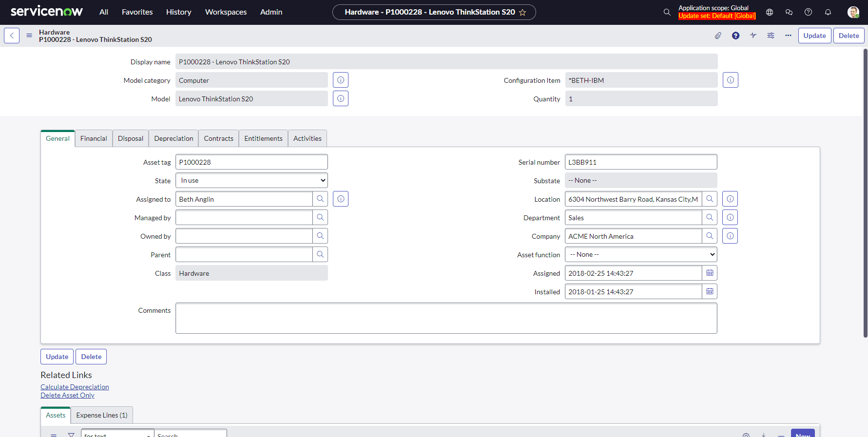
Task: Look up Parent using magnifier icon
Action: [320, 254]
